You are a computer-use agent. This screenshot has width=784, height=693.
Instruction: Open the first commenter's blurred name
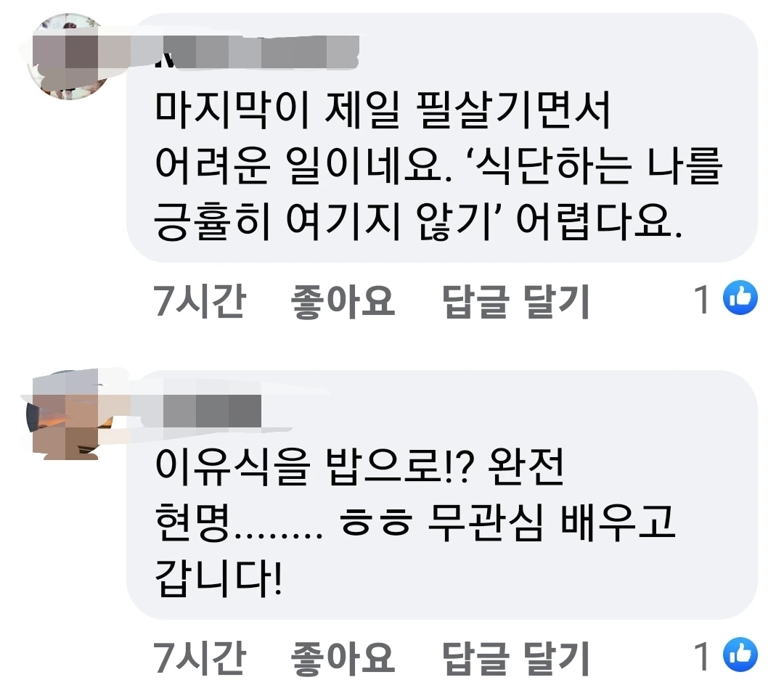[256, 52]
